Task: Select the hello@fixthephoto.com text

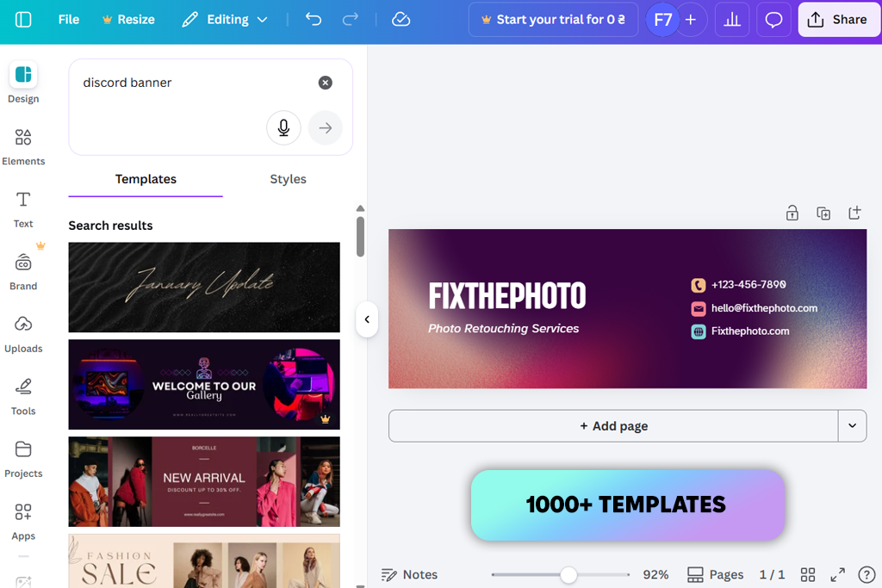Action: click(x=764, y=308)
